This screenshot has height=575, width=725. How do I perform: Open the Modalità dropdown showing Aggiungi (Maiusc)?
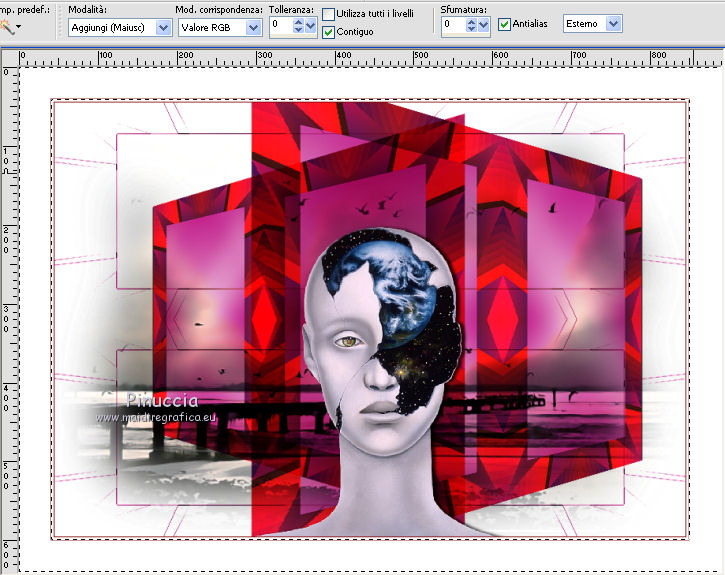tap(120, 28)
